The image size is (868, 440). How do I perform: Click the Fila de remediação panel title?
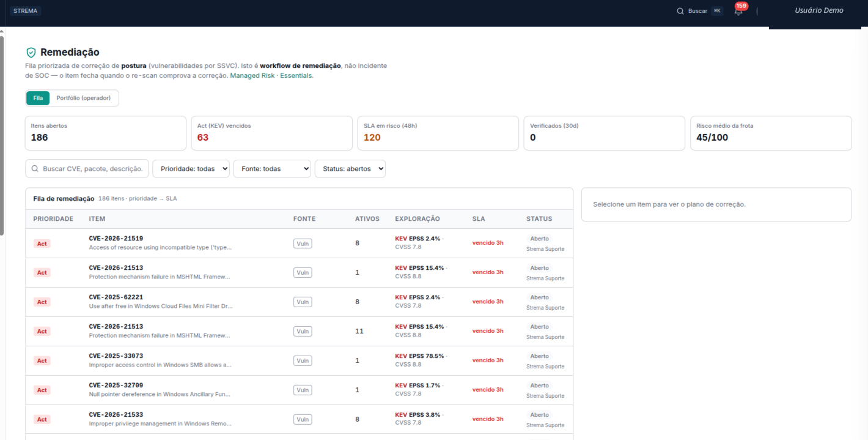coord(64,199)
